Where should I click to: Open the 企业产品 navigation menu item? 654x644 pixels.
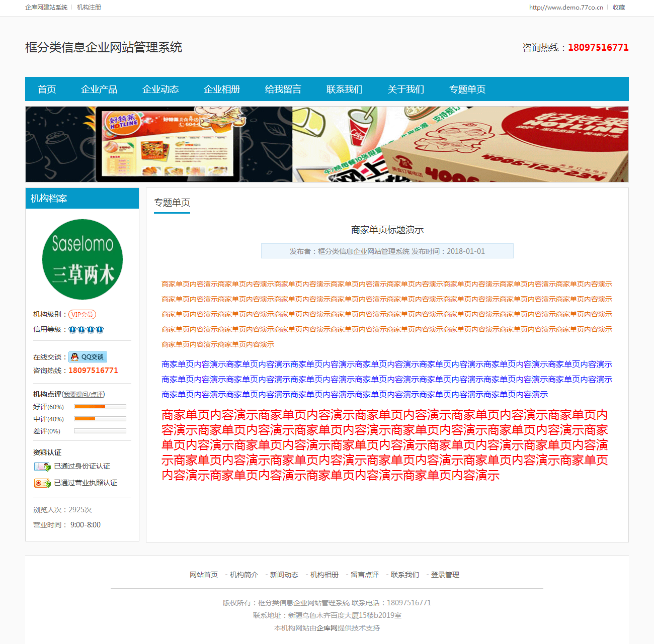tap(99, 89)
